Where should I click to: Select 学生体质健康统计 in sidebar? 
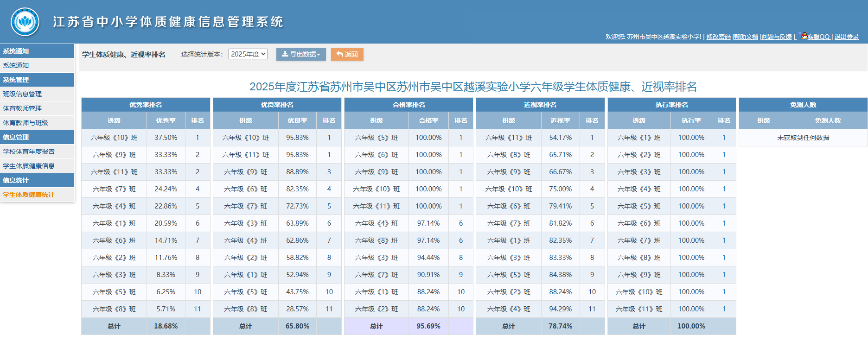click(37, 195)
